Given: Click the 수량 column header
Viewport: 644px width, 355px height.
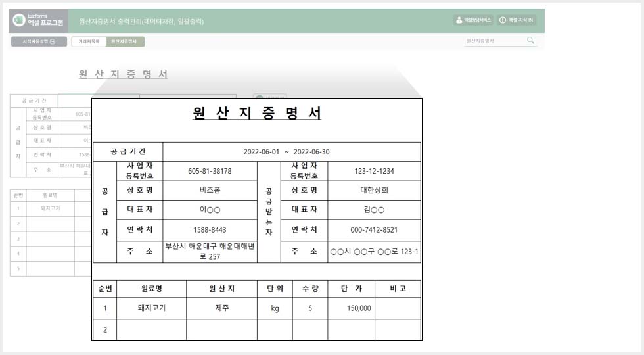Looking at the screenshot, I should point(310,289).
